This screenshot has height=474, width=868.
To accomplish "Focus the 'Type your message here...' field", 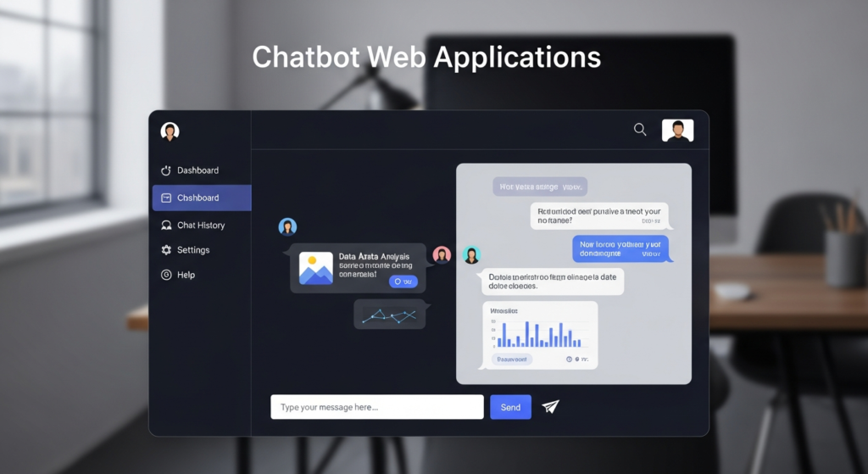I will click(377, 407).
